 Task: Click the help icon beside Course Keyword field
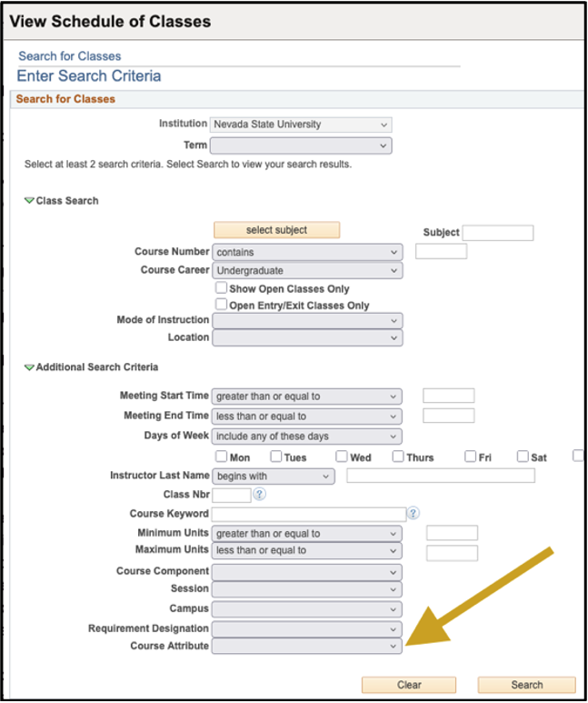(414, 514)
